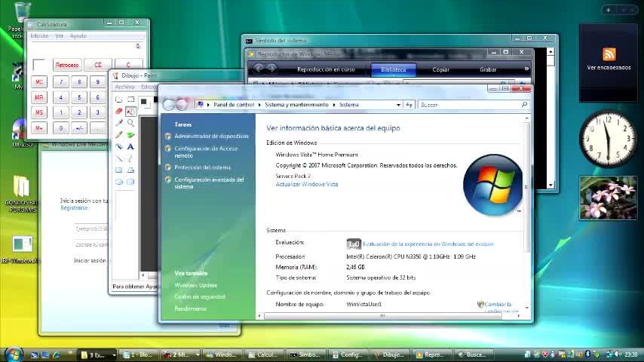Click the calculator digit 7

click(61, 81)
